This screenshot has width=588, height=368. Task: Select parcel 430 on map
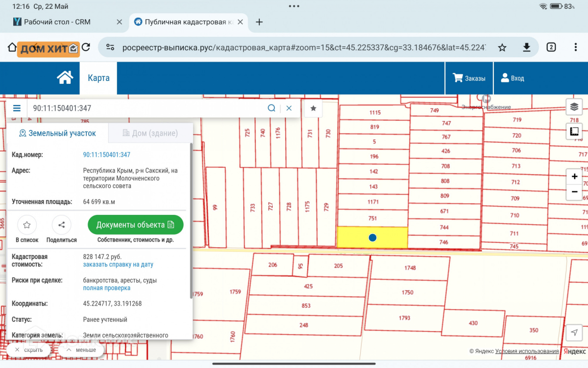point(473,322)
